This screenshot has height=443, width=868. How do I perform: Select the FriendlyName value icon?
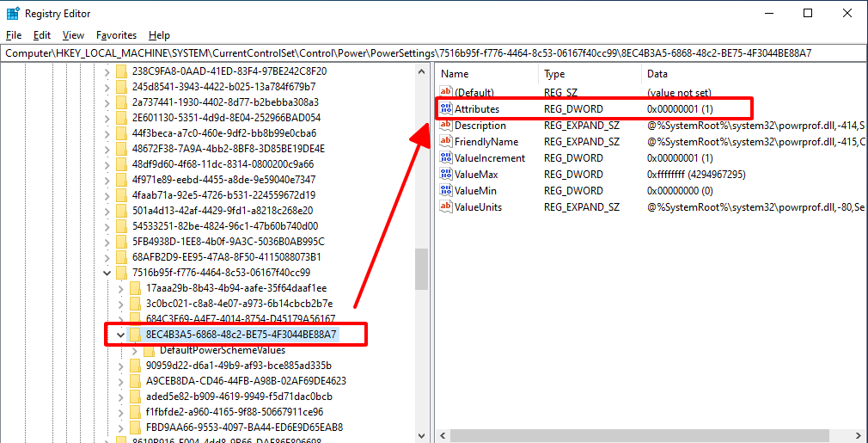446,141
